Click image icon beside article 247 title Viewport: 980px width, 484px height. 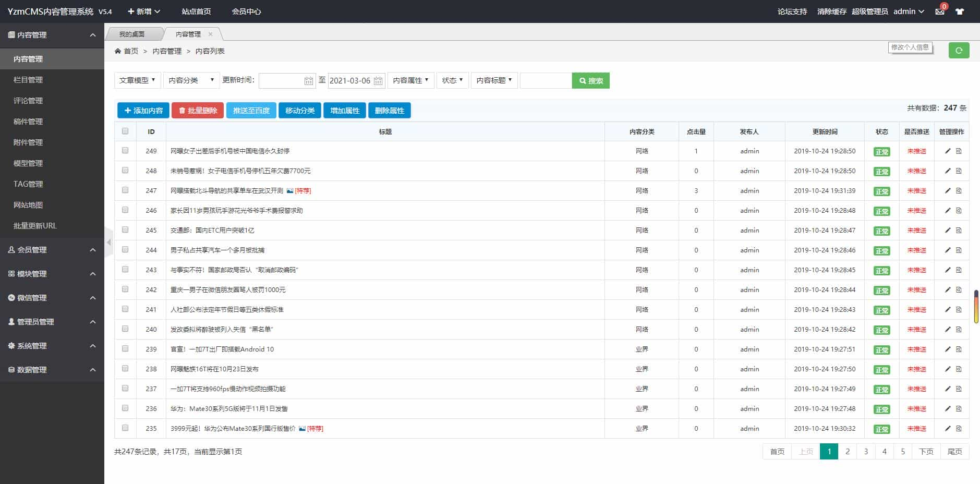290,190
